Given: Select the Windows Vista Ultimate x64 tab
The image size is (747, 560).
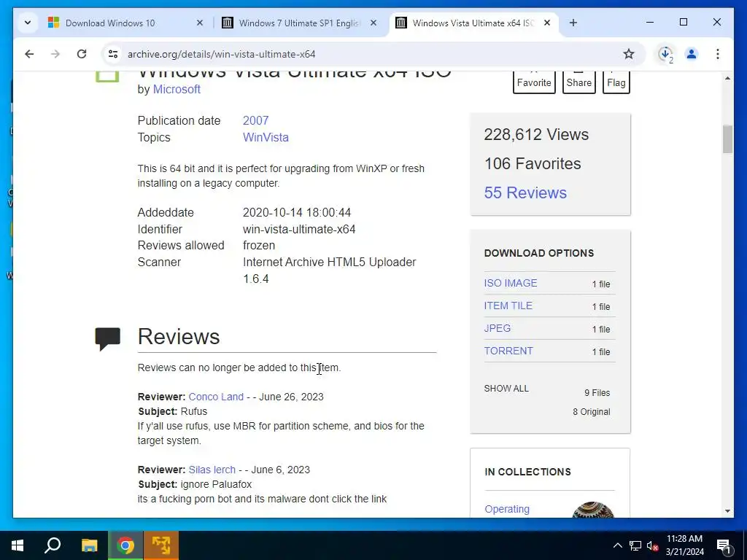Looking at the screenshot, I should (x=473, y=23).
